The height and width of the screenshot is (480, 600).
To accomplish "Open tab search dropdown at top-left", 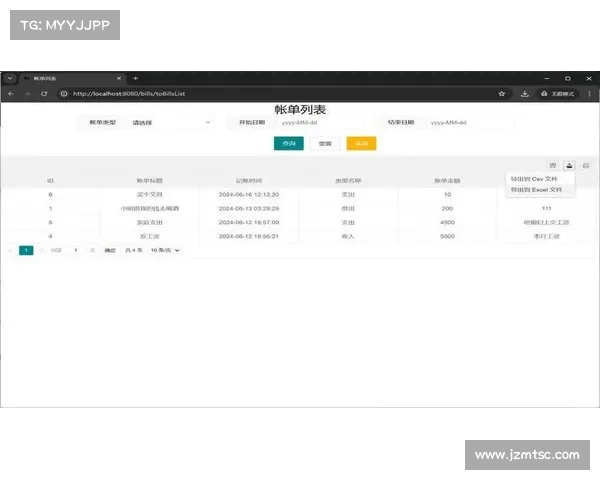I will 10,78.
